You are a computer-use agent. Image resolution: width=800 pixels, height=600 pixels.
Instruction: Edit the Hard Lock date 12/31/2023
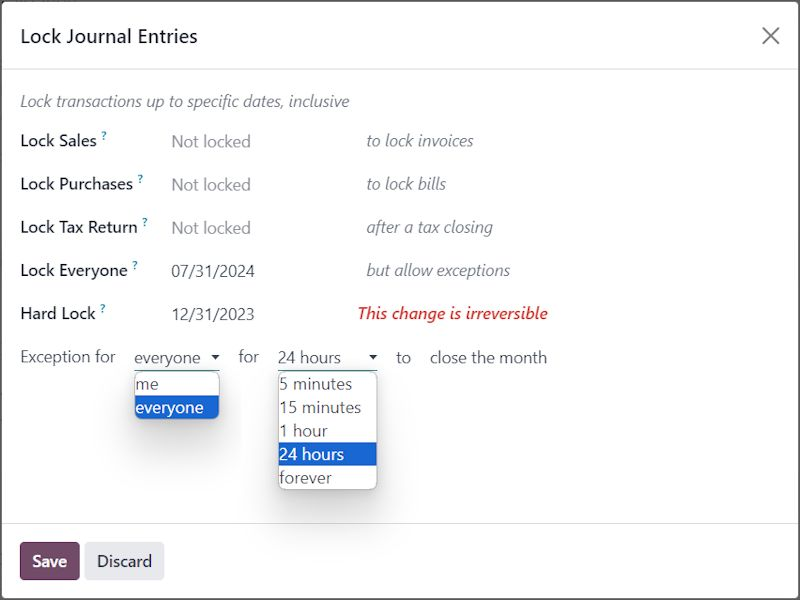[x=213, y=314]
